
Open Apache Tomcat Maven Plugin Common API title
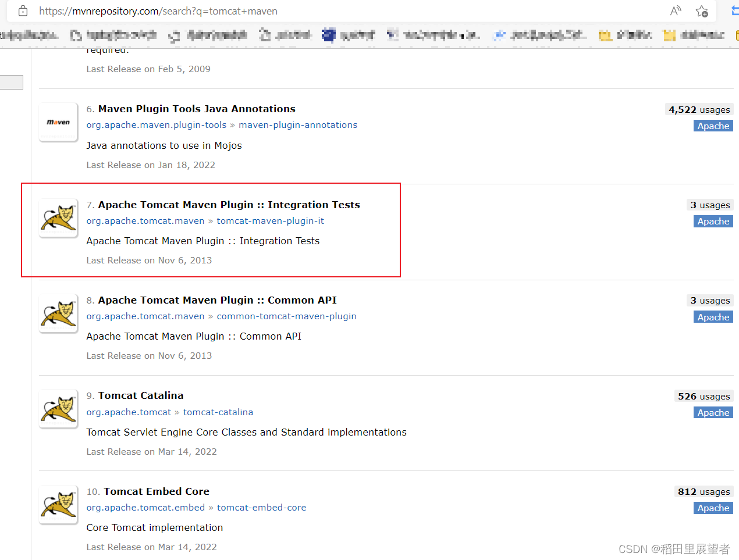pos(218,300)
